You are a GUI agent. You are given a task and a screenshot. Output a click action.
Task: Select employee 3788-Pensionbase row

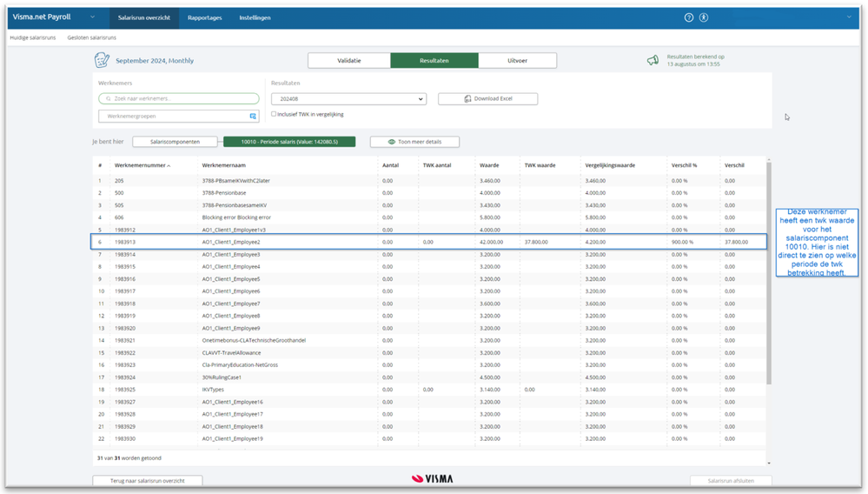429,193
